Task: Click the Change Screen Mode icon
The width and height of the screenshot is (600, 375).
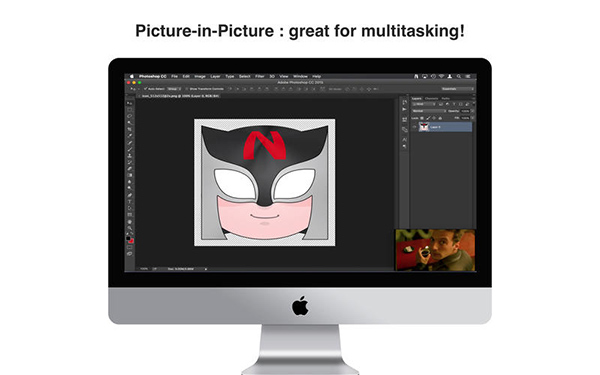Action: coord(129,255)
